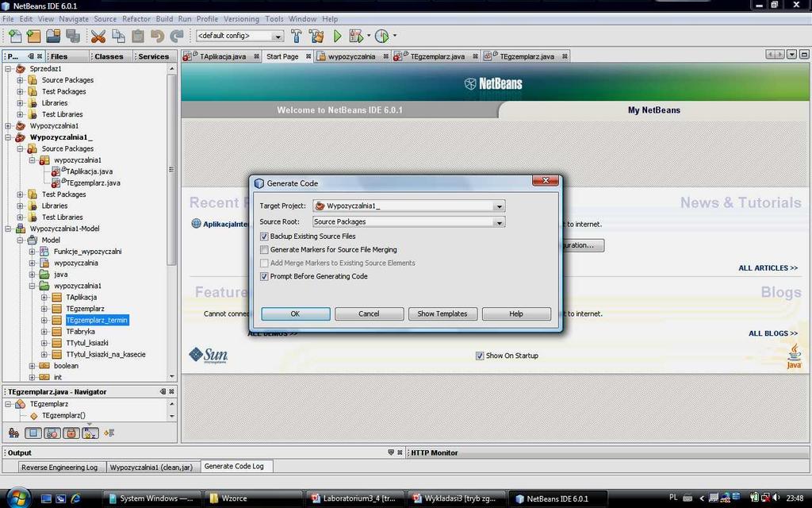812x508 pixels.
Task: Select TTytul_ksiazki_na_kasecie tree item
Action: pyautogui.click(x=105, y=355)
